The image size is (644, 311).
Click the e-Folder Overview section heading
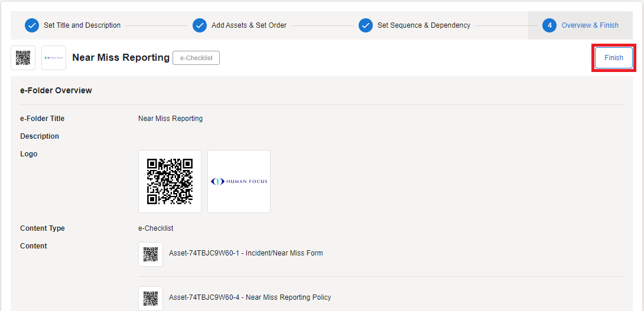(x=56, y=90)
